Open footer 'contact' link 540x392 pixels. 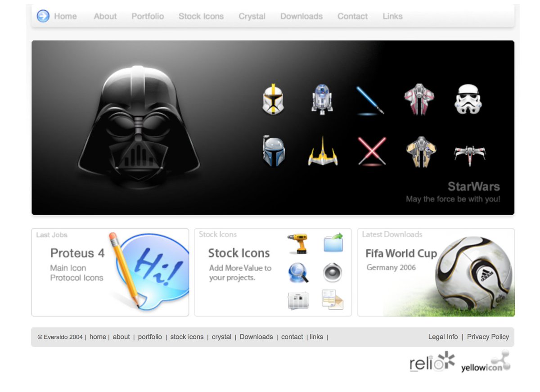coord(292,337)
